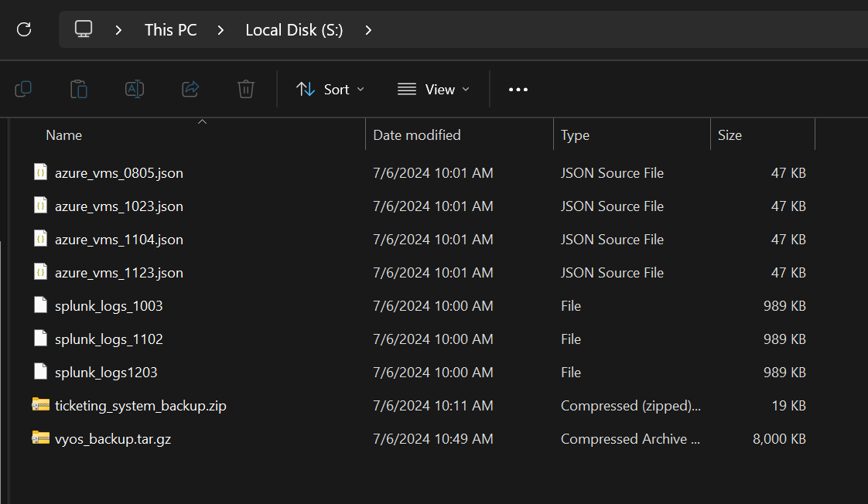Click the Delete trash icon

click(x=246, y=90)
